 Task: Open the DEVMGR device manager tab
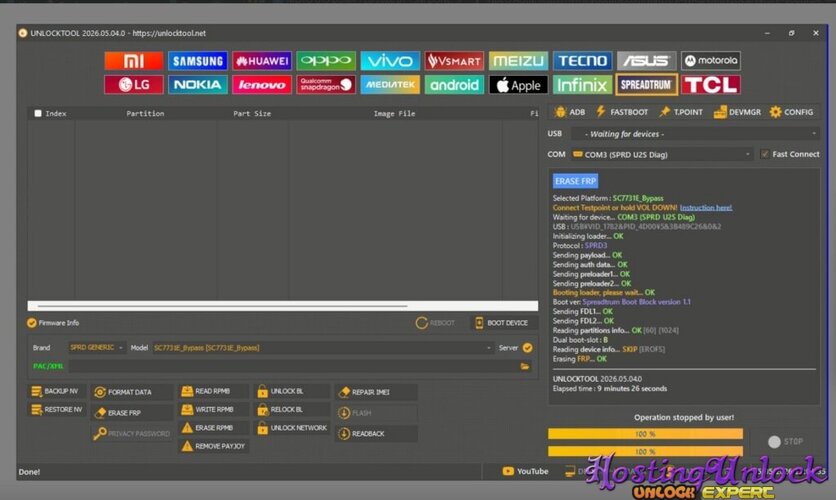(737, 112)
